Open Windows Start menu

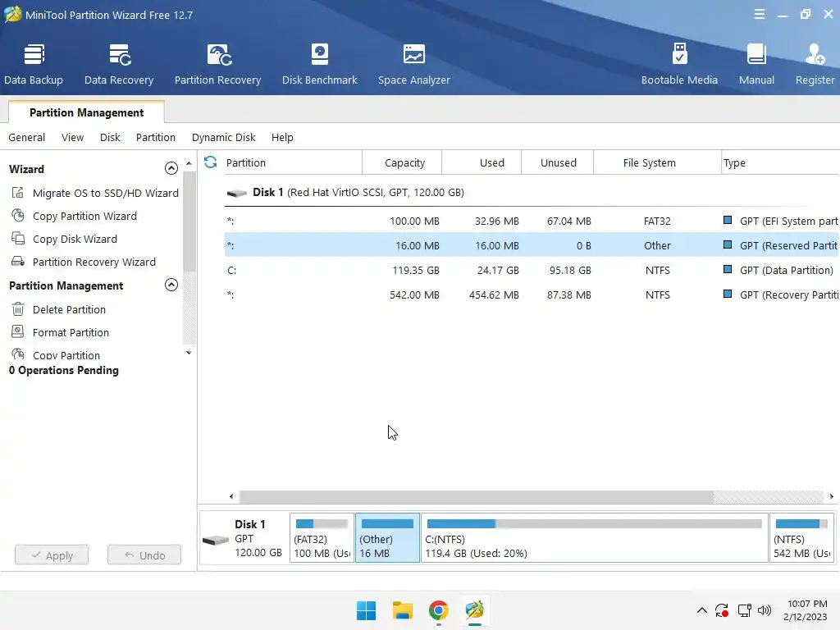pyautogui.click(x=367, y=610)
